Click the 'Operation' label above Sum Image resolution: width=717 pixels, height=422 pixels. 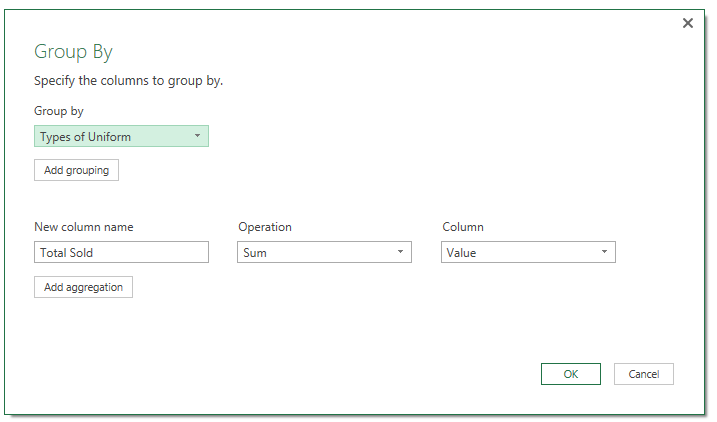pyautogui.click(x=265, y=227)
